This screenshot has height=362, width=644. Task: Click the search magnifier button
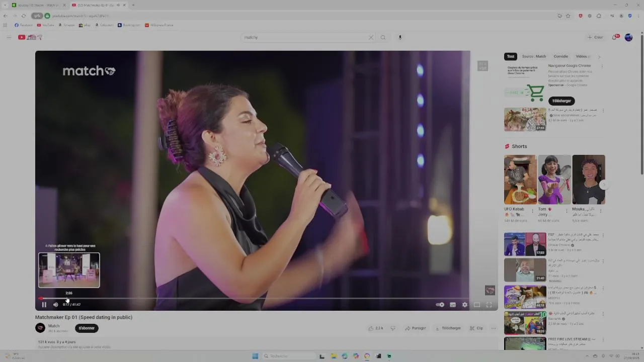tap(383, 37)
